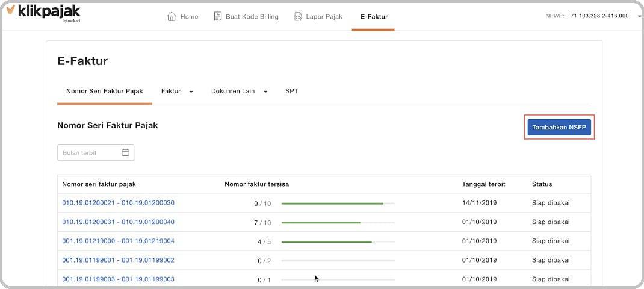Click the Tambahkan NSFP button
The width and height of the screenshot is (644, 289).
pyautogui.click(x=559, y=128)
